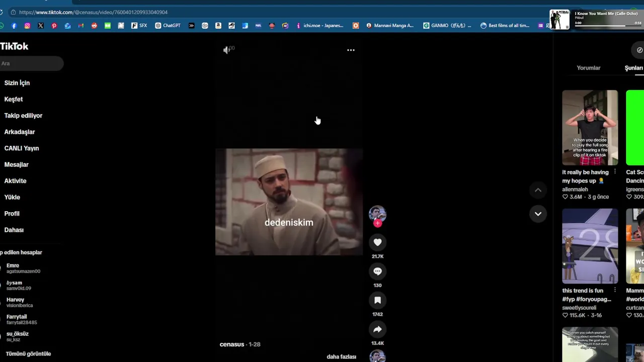Viewport: 644px width, 362px height.
Task: View site information lock icon
Action: pos(13,12)
